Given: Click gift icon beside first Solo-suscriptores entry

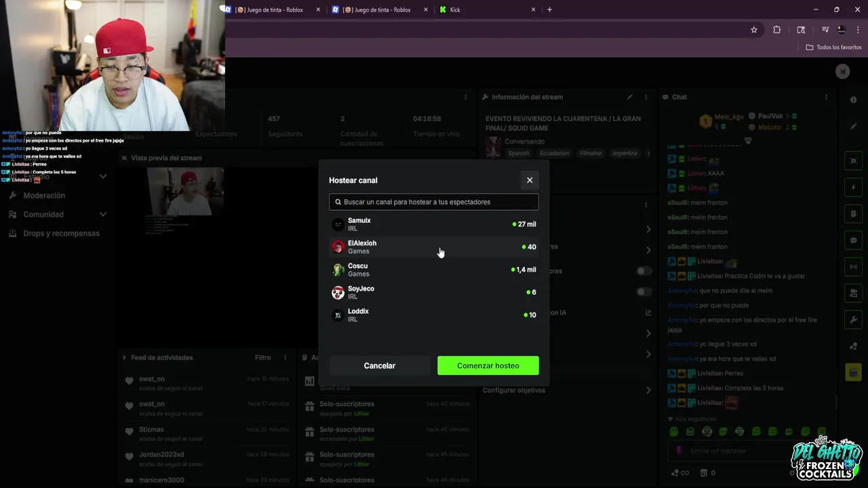Looking at the screenshot, I should pyautogui.click(x=309, y=406).
